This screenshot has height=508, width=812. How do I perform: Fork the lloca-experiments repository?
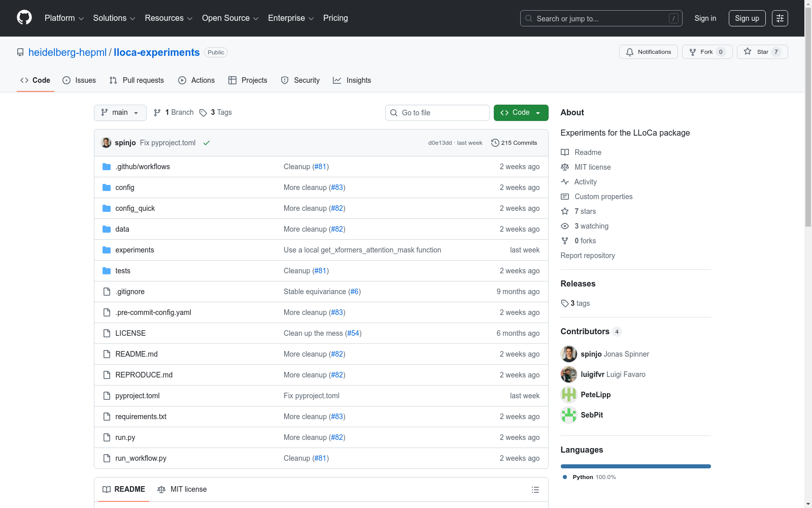707,52
